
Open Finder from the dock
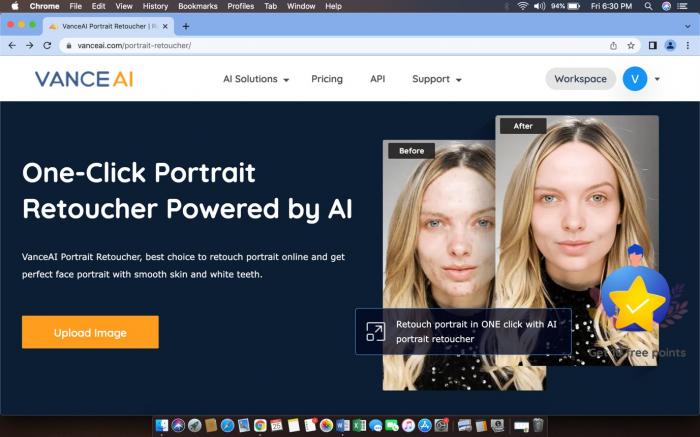pyautogui.click(x=162, y=425)
